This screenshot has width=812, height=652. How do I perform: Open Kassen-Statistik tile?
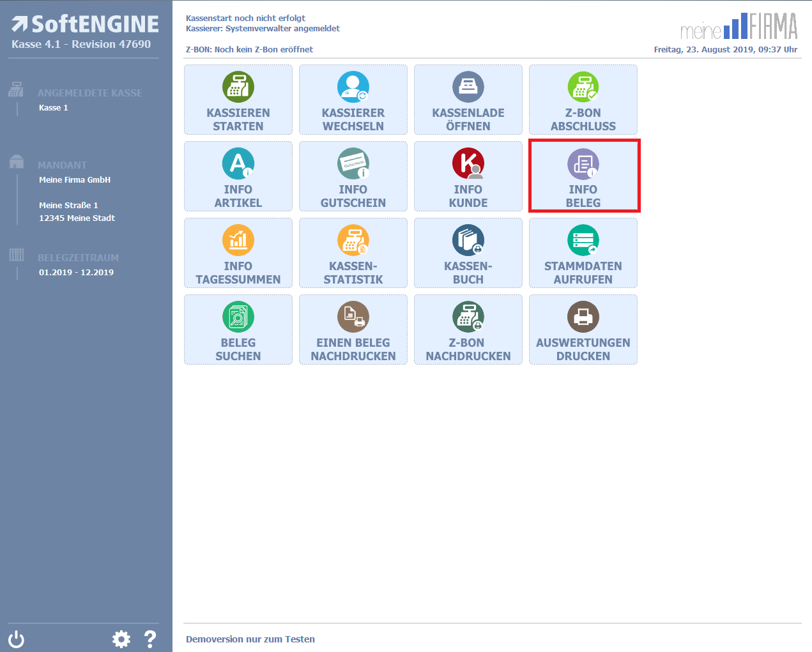coord(353,253)
